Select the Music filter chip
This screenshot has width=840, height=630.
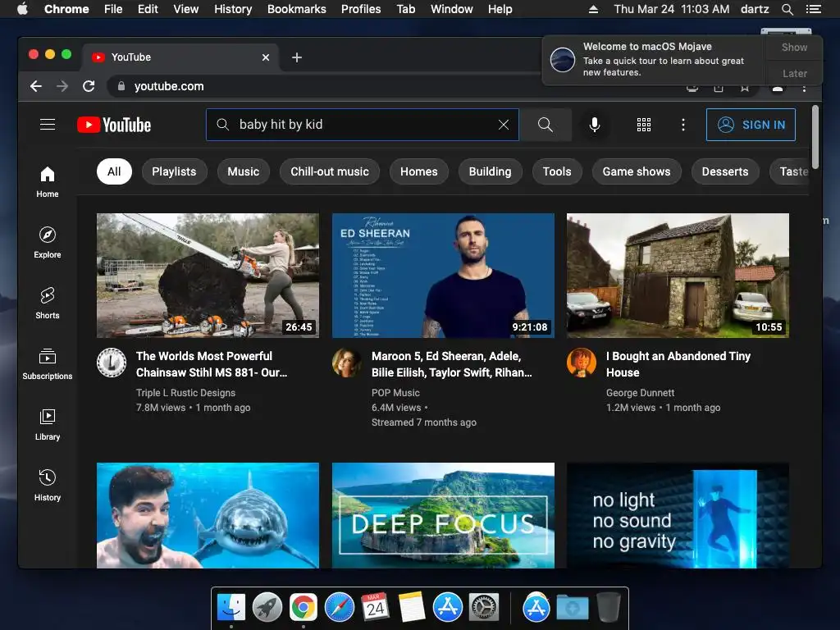pyautogui.click(x=243, y=172)
